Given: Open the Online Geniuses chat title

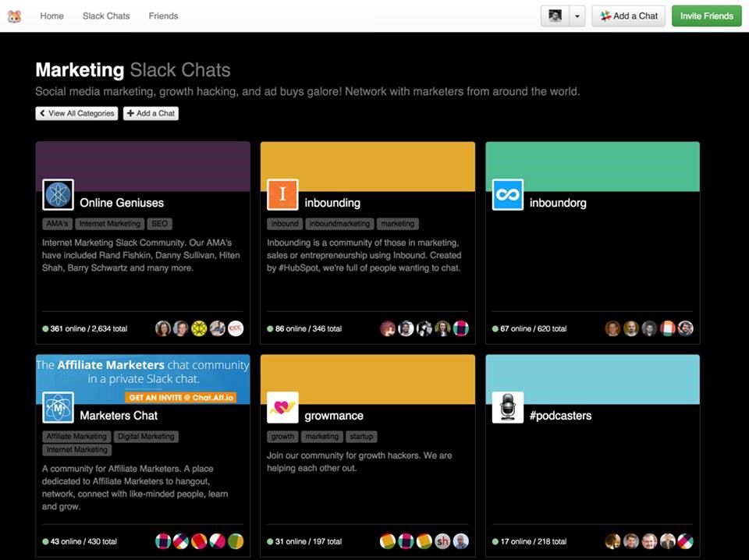Looking at the screenshot, I should (x=122, y=203).
